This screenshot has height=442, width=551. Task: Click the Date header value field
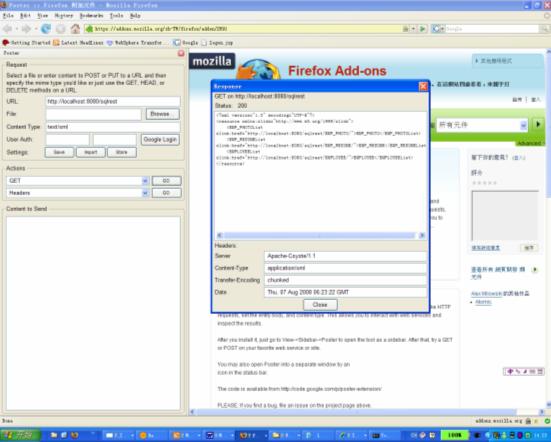345,292
